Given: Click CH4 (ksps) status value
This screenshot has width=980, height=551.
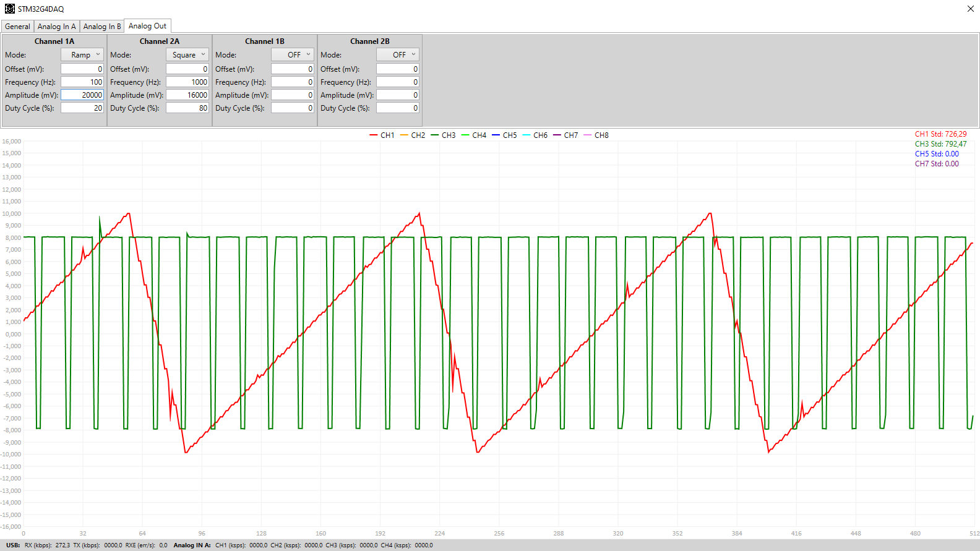Looking at the screenshot, I should coord(424,545).
